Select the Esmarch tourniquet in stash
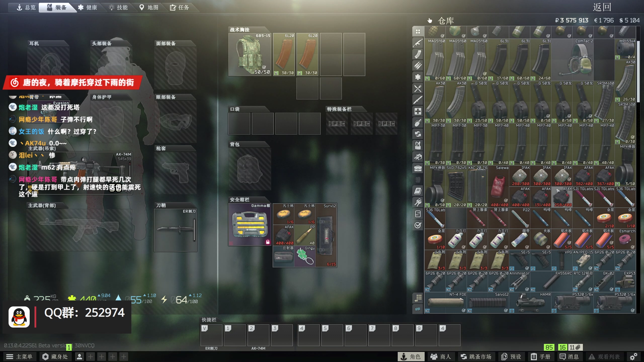Image resolution: width=644 pixels, height=362 pixels. [x=625, y=239]
